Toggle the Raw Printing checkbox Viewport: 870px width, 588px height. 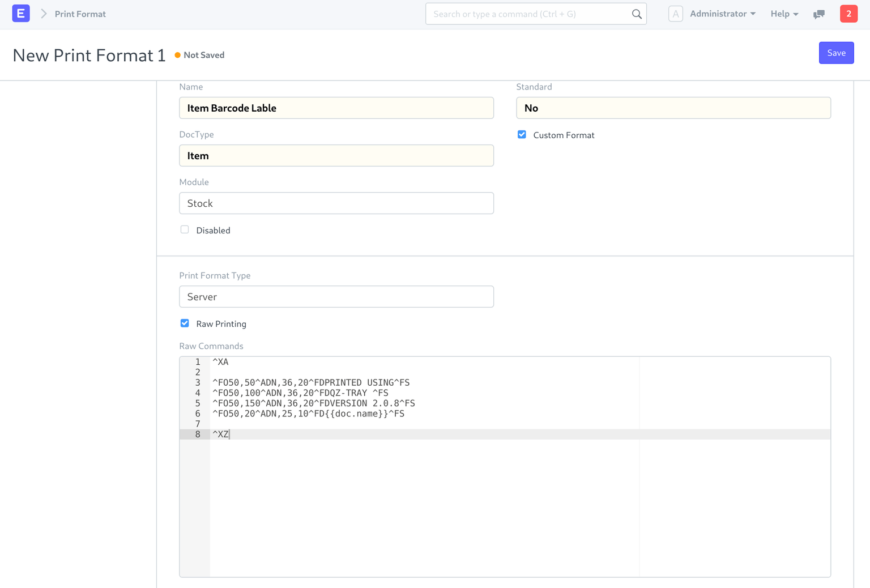[x=185, y=323]
